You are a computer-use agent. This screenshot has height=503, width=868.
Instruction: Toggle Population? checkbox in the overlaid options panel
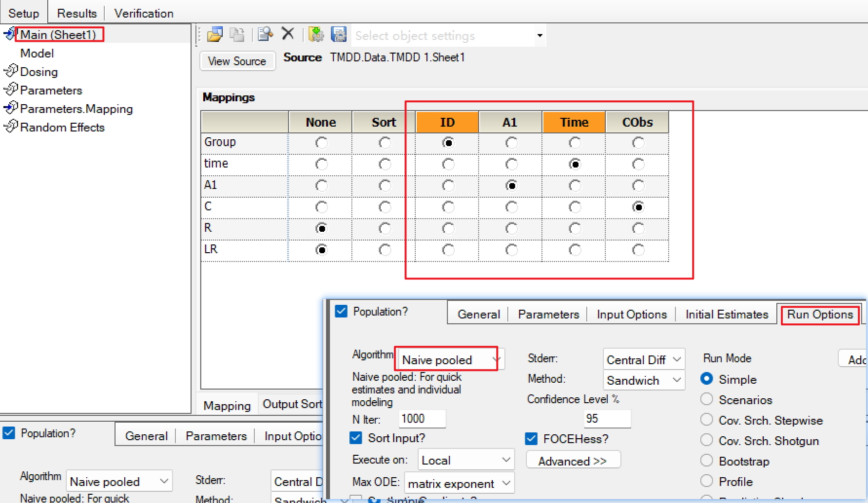click(x=341, y=311)
